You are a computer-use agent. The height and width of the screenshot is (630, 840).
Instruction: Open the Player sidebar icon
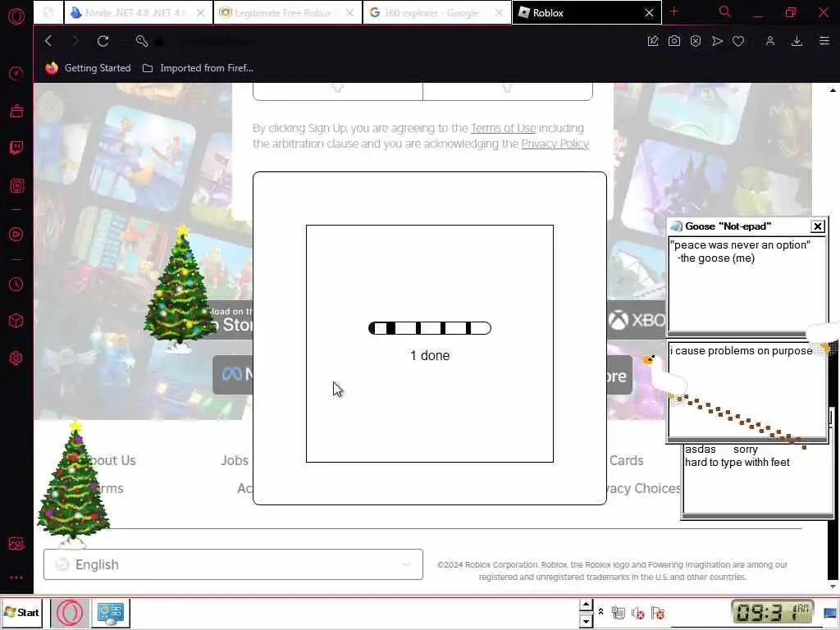point(16,234)
